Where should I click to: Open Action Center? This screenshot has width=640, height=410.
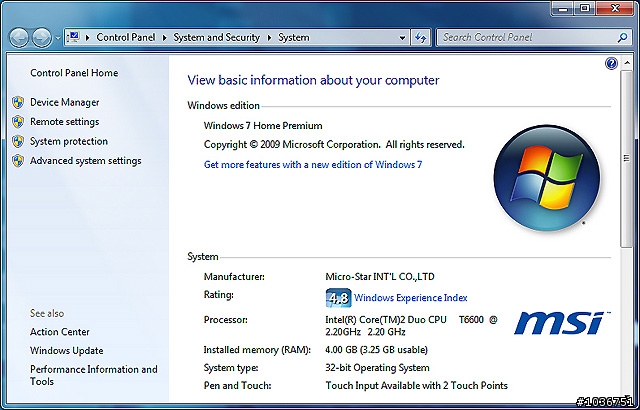[x=60, y=332]
